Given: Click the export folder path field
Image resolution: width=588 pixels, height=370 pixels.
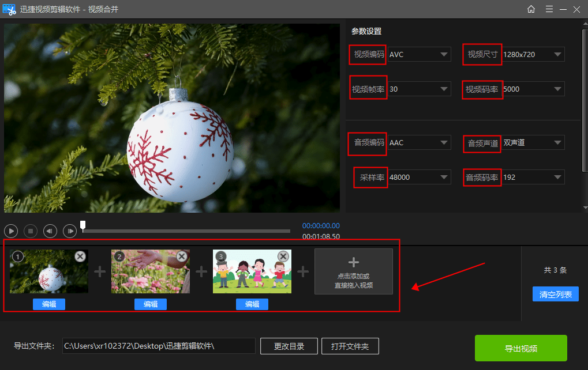Looking at the screenshot, I should (x=159, y=346).
